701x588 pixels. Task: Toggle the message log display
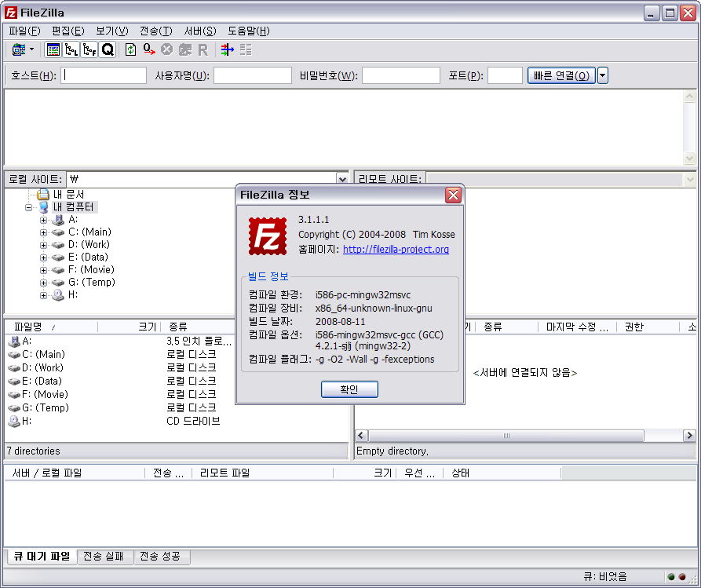point(53,49)
